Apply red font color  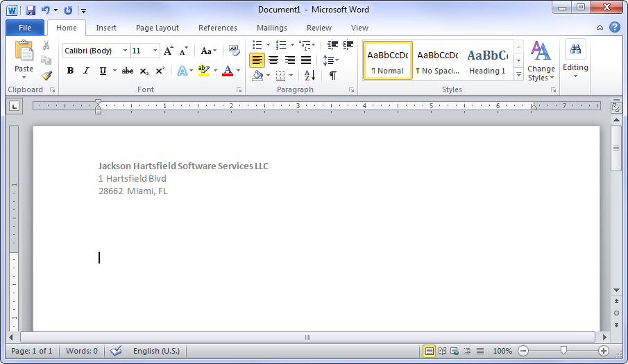(x=228, y=71)
